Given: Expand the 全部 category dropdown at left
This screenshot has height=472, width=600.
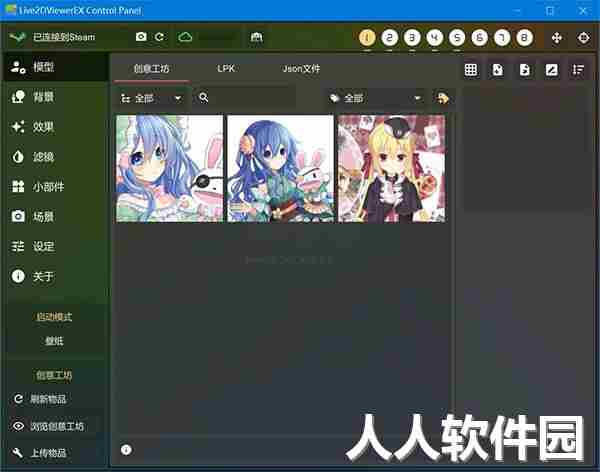Looking at the screenshot, I should click(x=151, y=99).
